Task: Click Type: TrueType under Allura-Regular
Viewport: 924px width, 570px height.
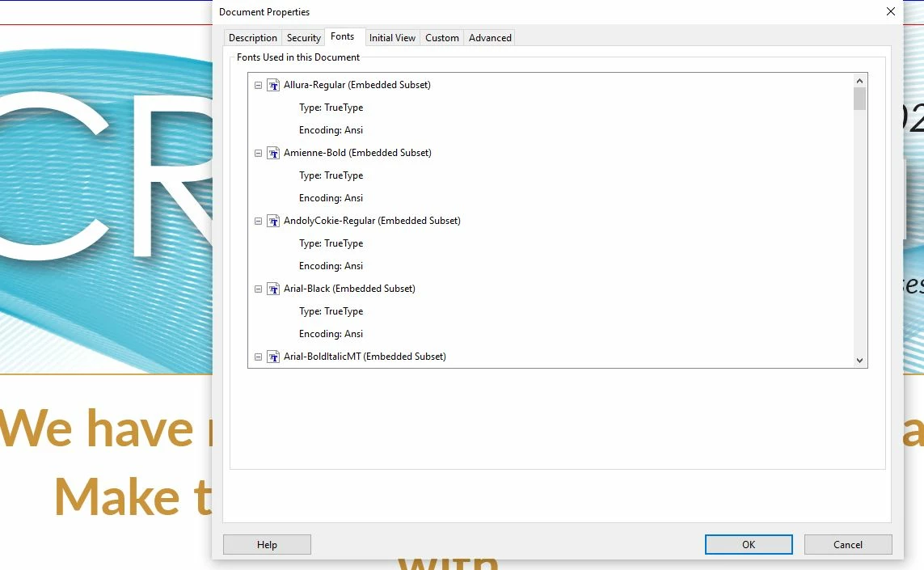Action: [331, 108]
